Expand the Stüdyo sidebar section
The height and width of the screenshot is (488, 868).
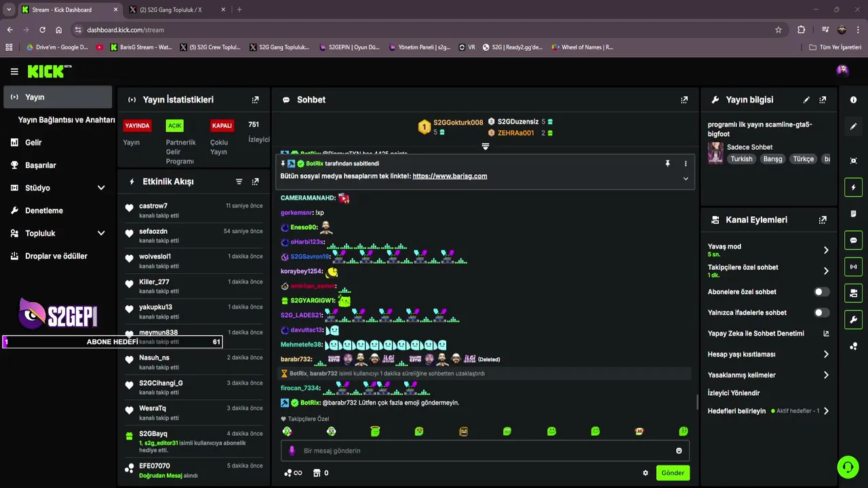pos(101,188)
